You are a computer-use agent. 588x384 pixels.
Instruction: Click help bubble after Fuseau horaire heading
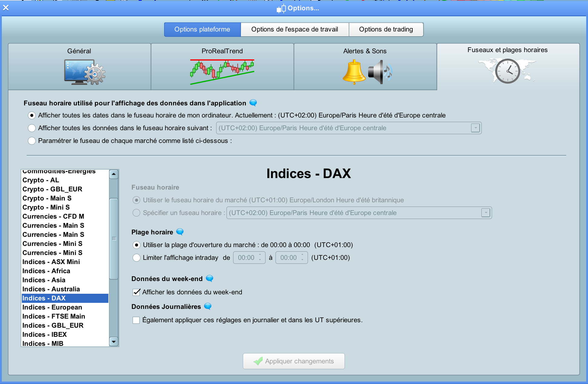tap(253, 103)
